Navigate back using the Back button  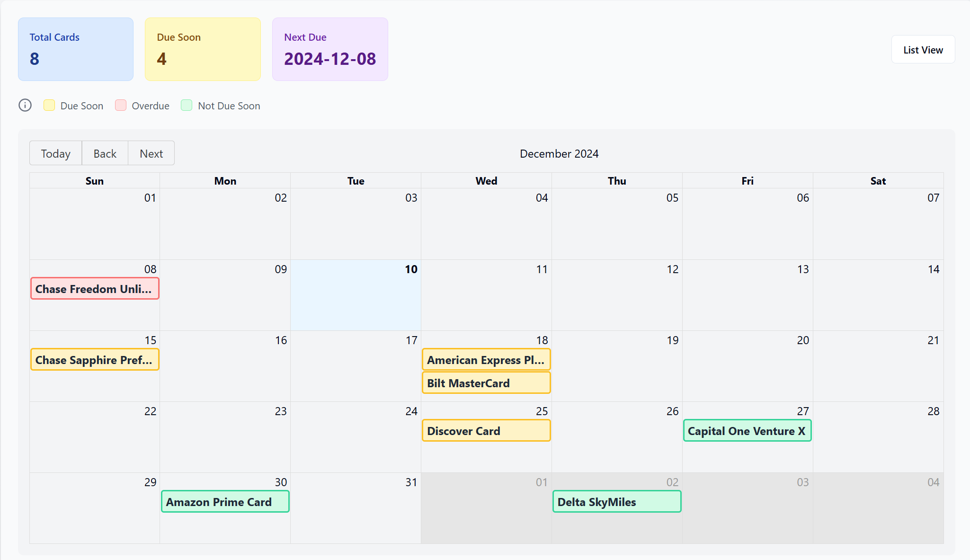103,153
